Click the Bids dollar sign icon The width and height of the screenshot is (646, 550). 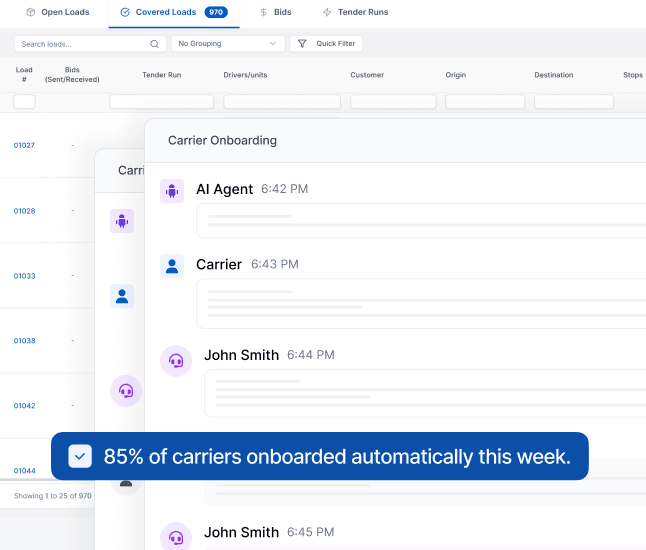[x=263, y=12]
